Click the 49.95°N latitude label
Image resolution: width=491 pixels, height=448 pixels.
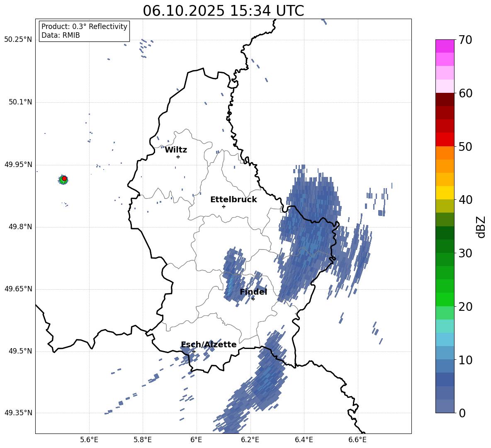coord(18,164)
